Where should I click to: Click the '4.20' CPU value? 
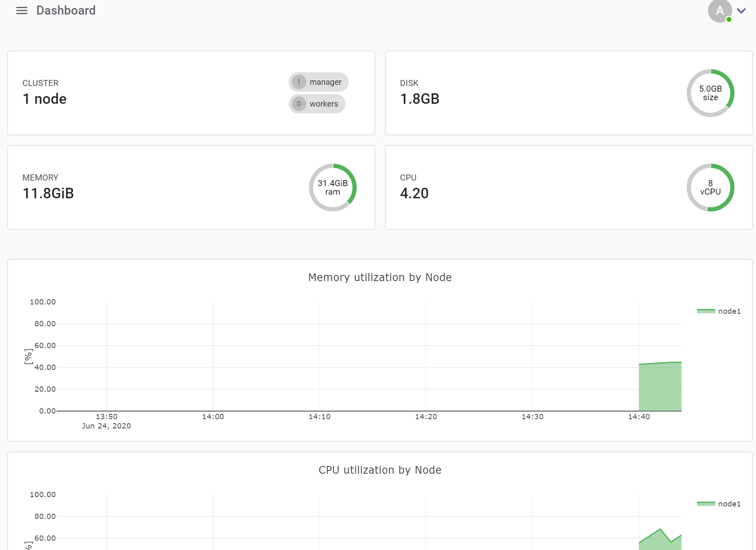point(414,193)
